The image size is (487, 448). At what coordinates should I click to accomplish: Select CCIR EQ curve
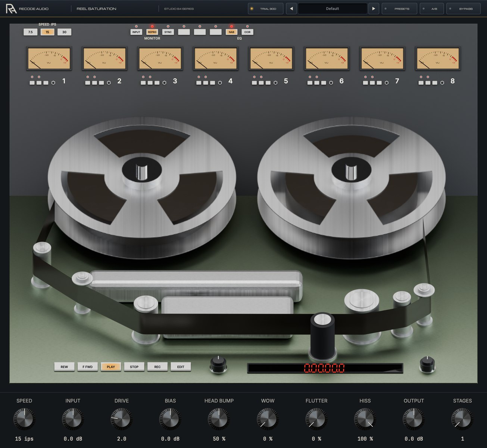(247, 32)
